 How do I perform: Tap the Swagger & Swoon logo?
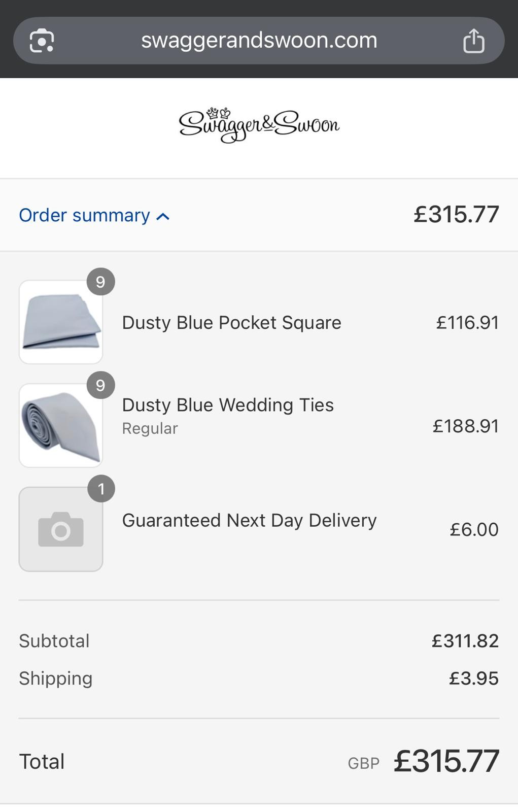click(259, 125)
